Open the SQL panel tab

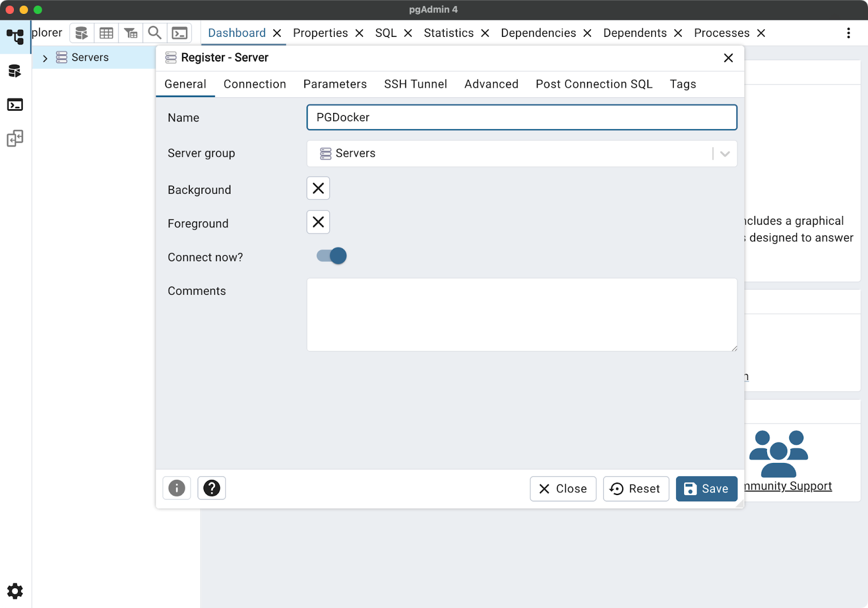386,33
